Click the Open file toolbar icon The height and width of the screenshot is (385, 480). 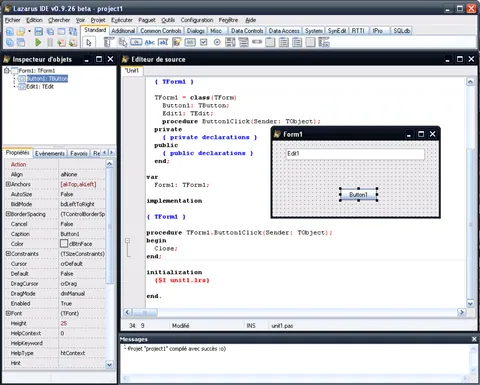(x=21, y=31)
